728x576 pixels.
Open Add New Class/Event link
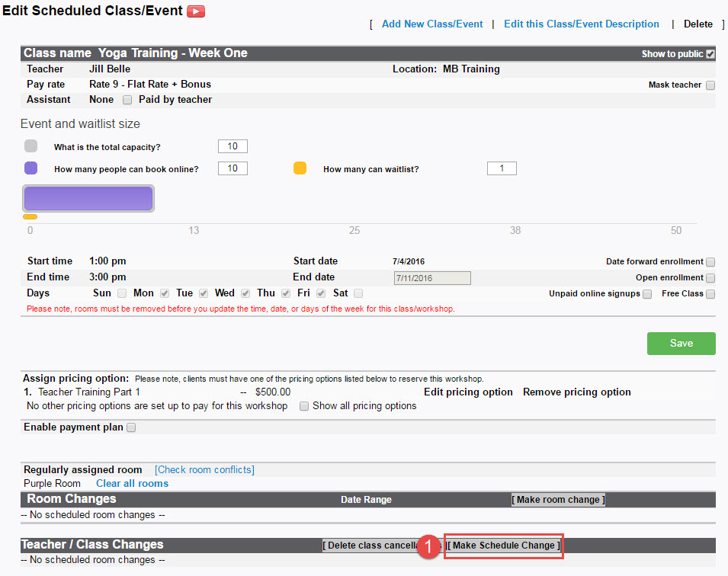pos(432,24)
